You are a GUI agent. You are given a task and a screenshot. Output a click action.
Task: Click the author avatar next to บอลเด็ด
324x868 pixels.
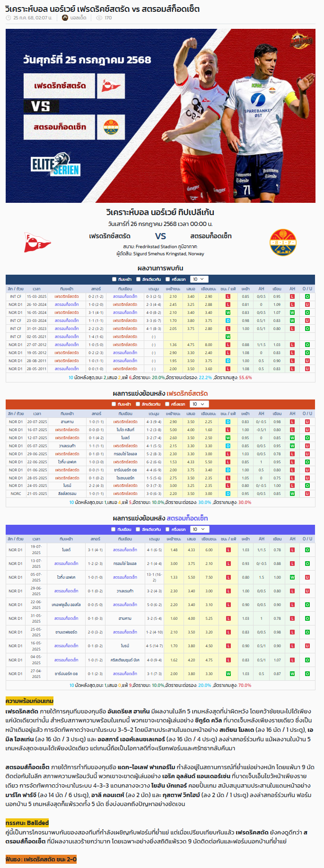pos(65,18)
